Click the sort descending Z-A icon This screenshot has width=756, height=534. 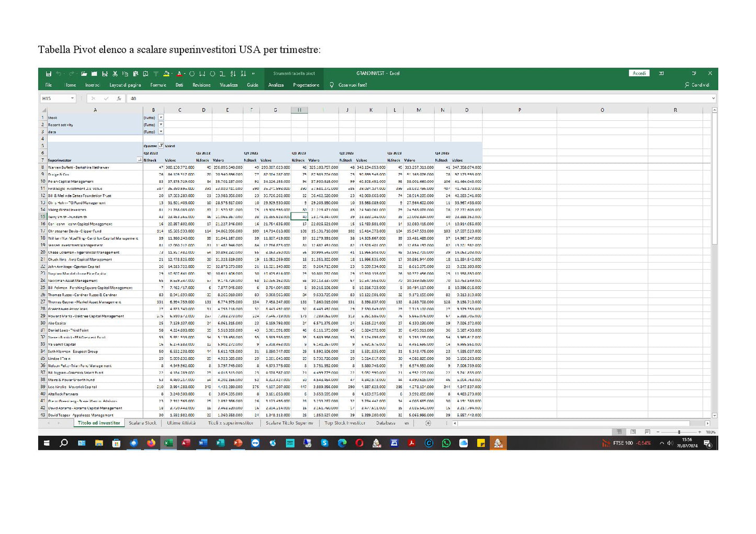click(x=243, y=74)
